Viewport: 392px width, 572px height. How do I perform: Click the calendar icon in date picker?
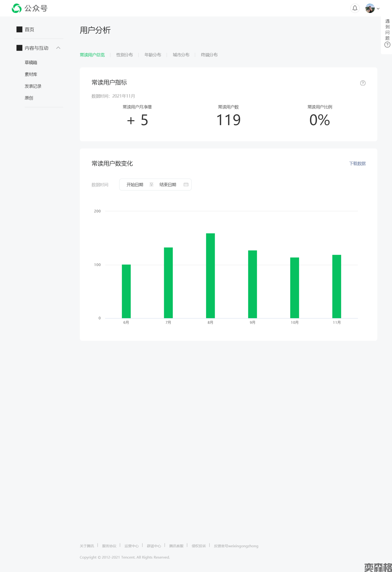tap(186, 185)
